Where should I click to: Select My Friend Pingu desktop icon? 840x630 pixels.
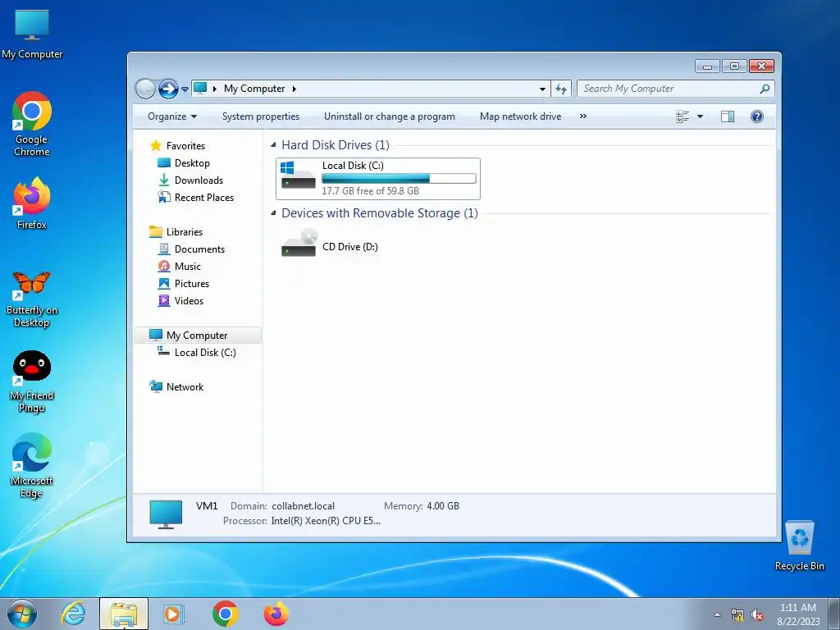[32, 381]
